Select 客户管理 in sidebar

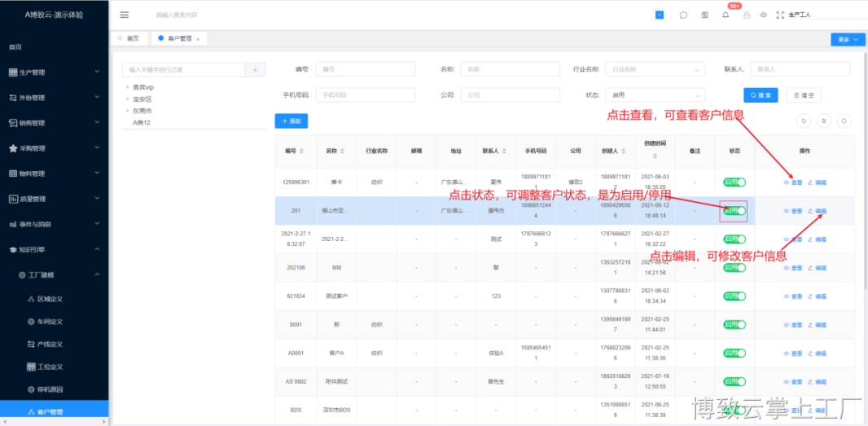tap(55, 411)
